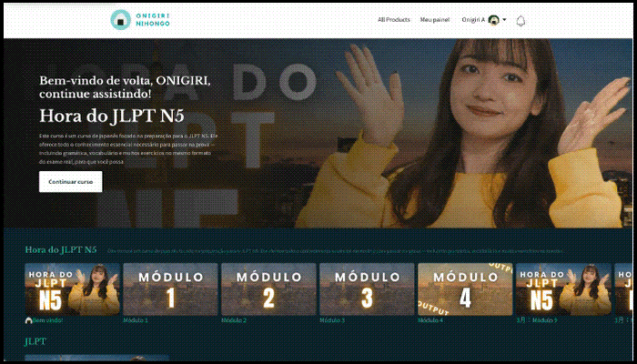Click the Continuar curso button
The image size is (637, 364).
point(71,182)
